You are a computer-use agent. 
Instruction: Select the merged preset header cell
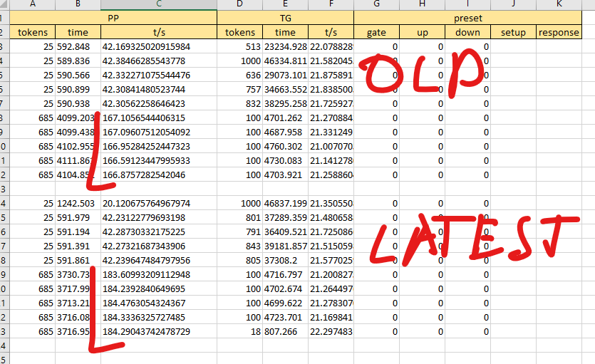(x=468, y=18)
